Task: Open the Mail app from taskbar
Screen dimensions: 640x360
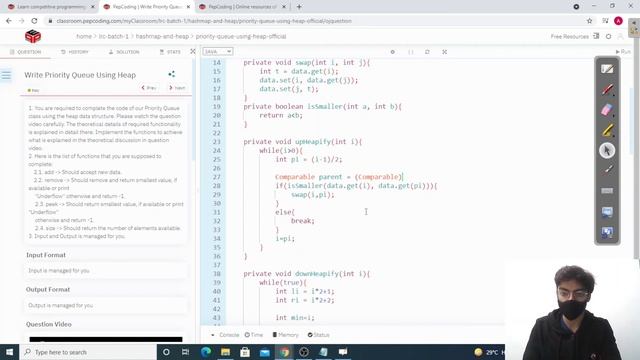Action: pos(264,352)
